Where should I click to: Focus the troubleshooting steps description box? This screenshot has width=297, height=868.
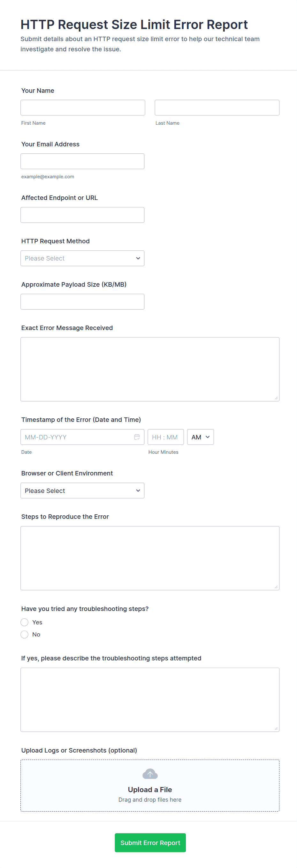(x=150, y=700)
